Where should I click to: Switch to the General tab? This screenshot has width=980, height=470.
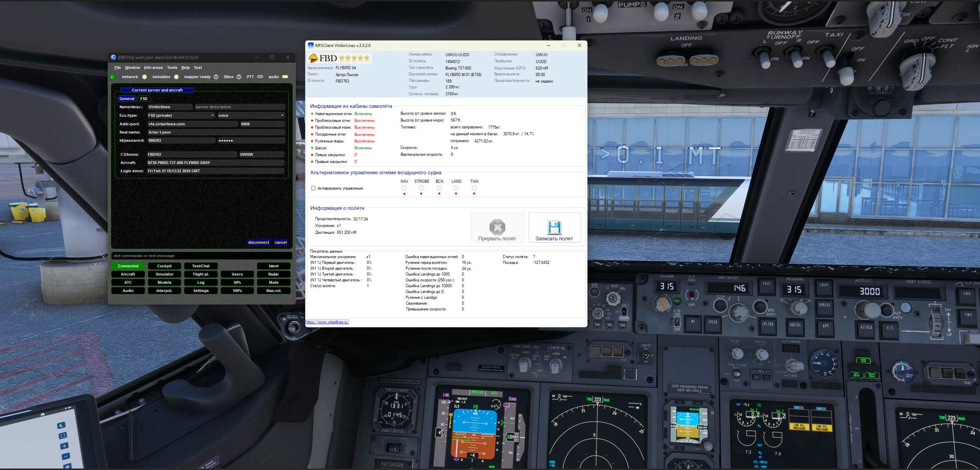click(x=127, y=99)
